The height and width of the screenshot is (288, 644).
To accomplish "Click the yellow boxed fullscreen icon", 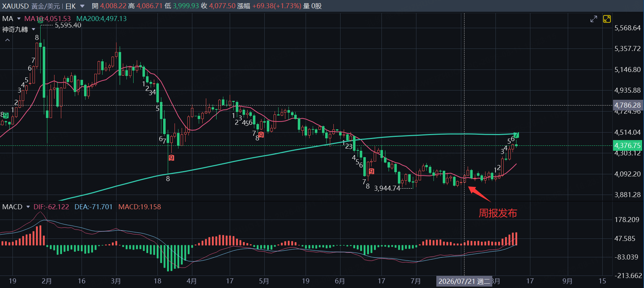I will 607,19.
